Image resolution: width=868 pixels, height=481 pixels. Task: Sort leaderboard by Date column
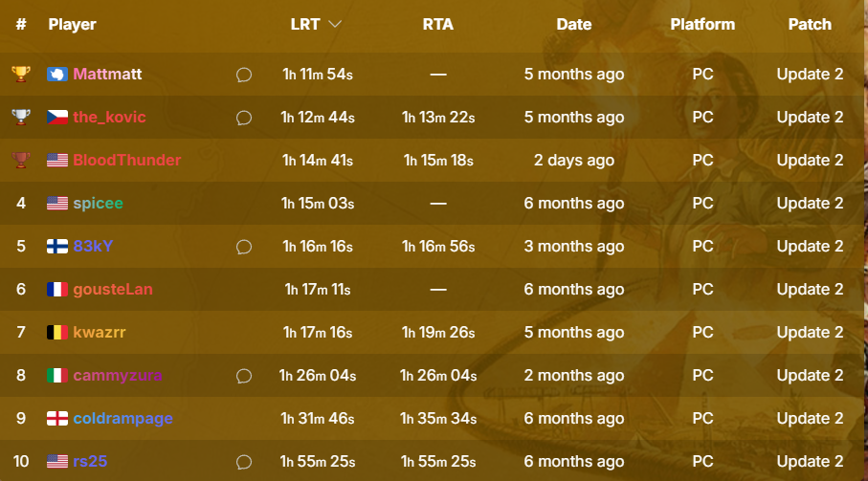[574, 24]
